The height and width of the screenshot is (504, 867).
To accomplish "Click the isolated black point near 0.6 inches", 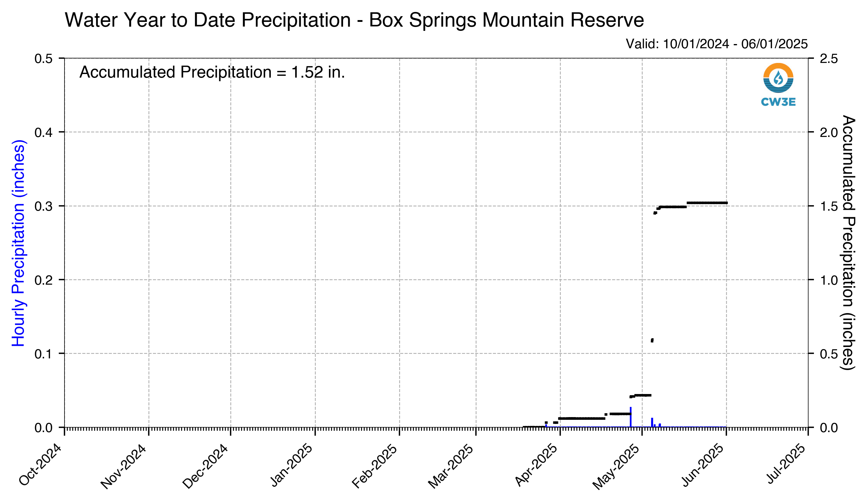I will [652, 340].
